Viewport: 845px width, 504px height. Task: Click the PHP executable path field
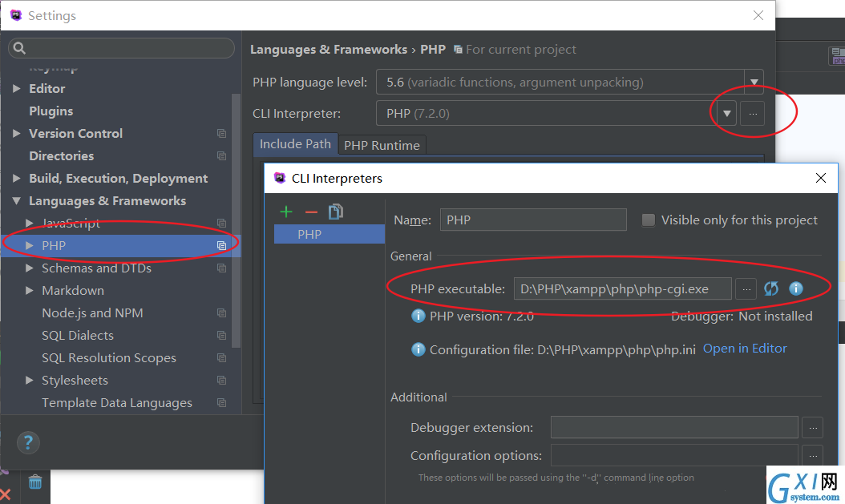[623, 288]
